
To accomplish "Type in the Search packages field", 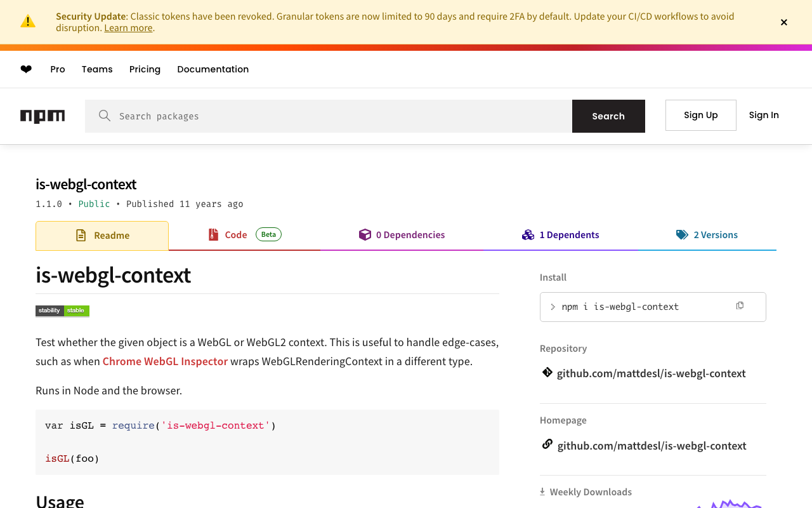I will 343,116.
